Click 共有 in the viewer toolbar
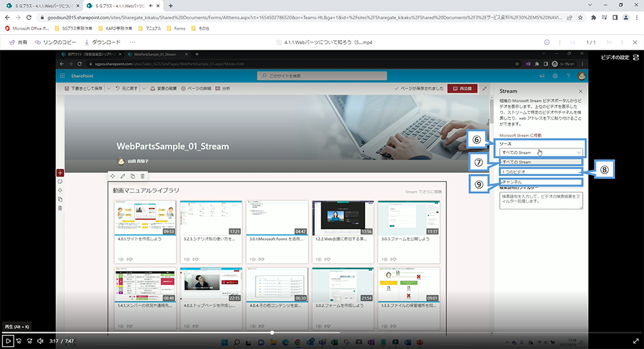 pos(19,42)
